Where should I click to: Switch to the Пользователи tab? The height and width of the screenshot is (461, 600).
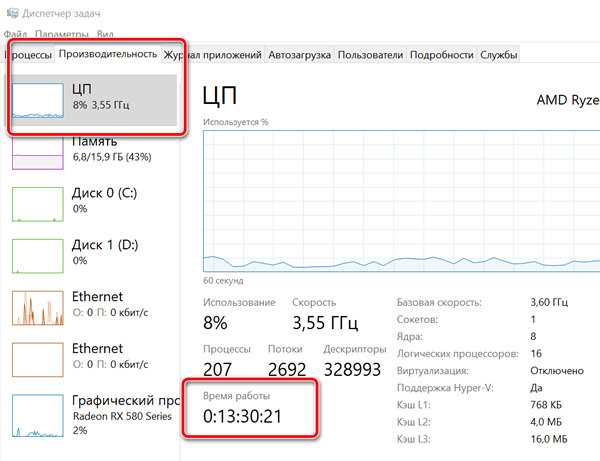pyautogui.click(x=370, y=55)
